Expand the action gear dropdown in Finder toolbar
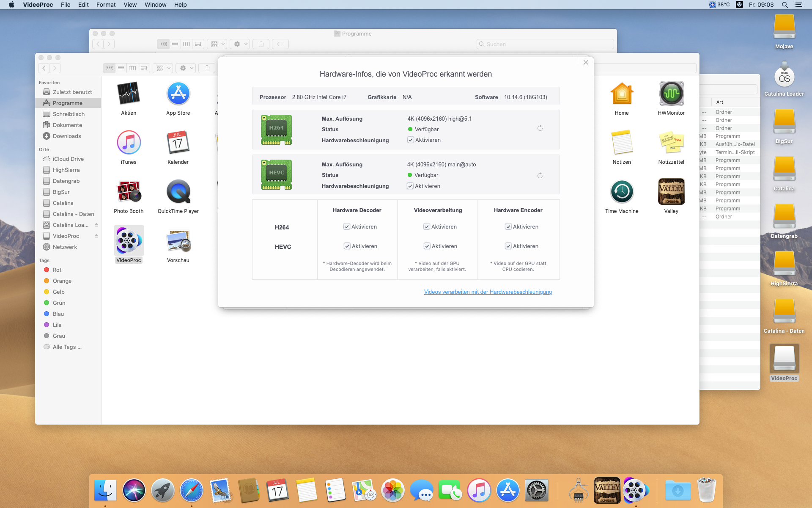Image resolution: width=812 pixels, height=508 pixels. [x=187, y=68]
